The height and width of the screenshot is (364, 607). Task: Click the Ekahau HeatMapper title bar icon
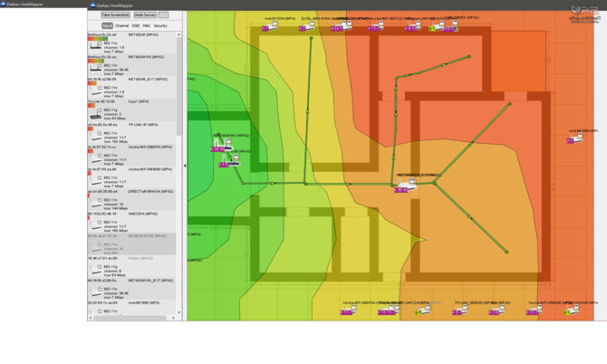[93, 5]
